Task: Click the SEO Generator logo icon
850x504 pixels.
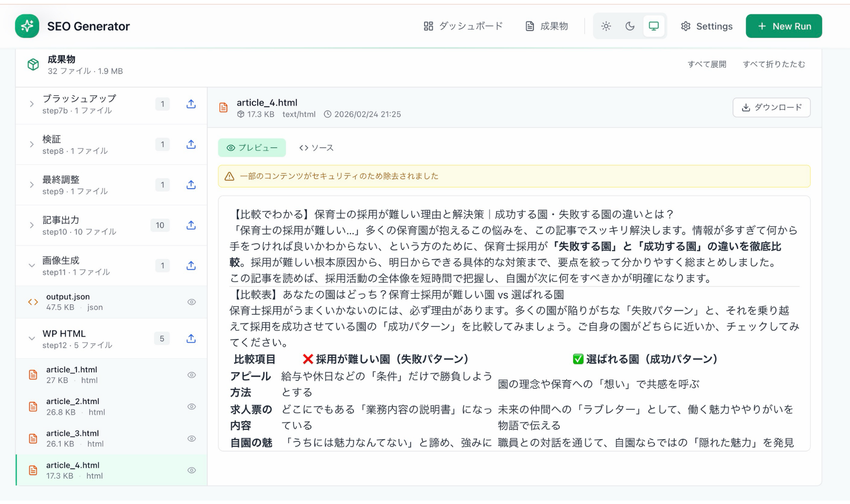Action: pos(27,26)
